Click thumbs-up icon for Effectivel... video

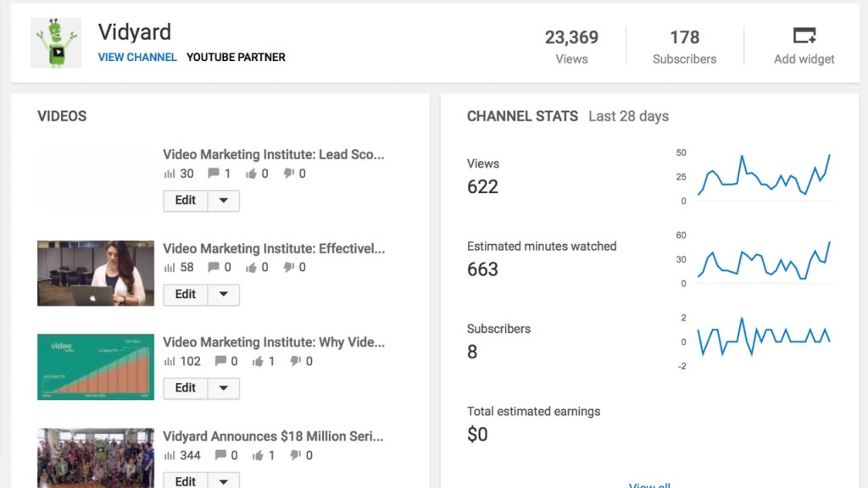coord(251,268)
